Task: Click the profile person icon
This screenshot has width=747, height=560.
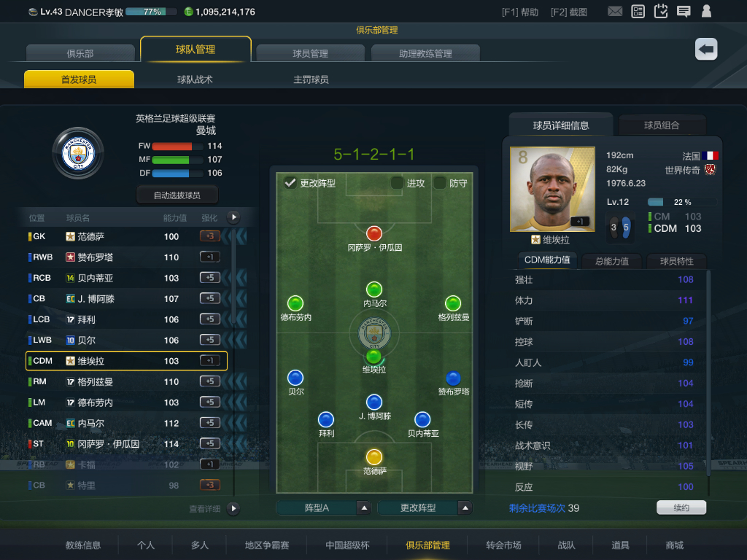Action: 706,11
